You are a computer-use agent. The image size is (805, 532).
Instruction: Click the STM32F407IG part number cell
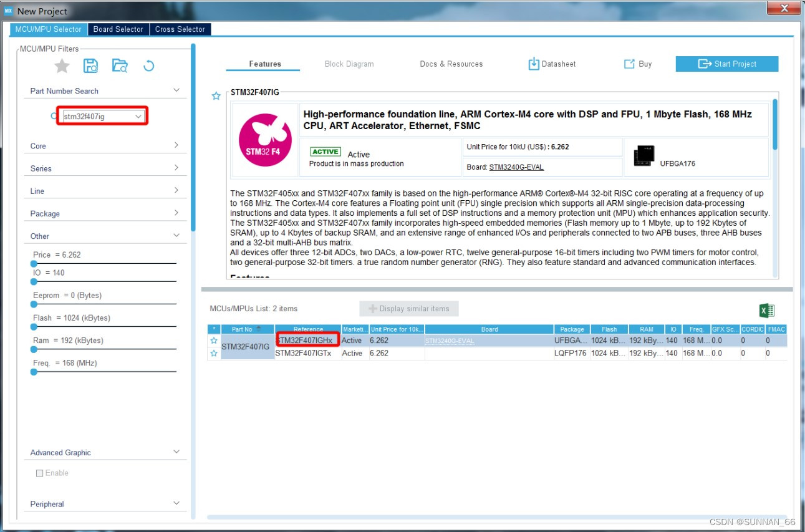click(248, 347)
